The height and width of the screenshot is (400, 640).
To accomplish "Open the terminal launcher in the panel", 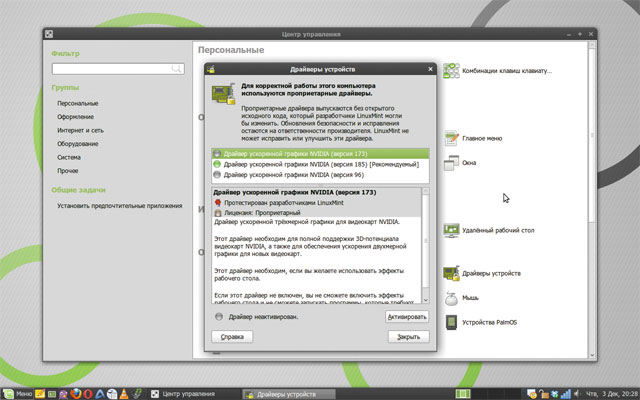I will pyautogui.click(x=52, y=394).
